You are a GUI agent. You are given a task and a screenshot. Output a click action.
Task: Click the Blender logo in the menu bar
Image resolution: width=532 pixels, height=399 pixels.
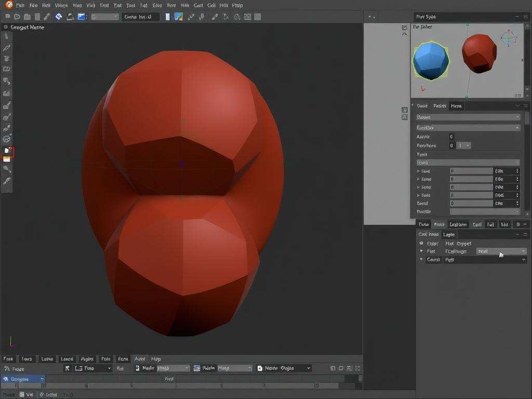[x=8, y=5]
